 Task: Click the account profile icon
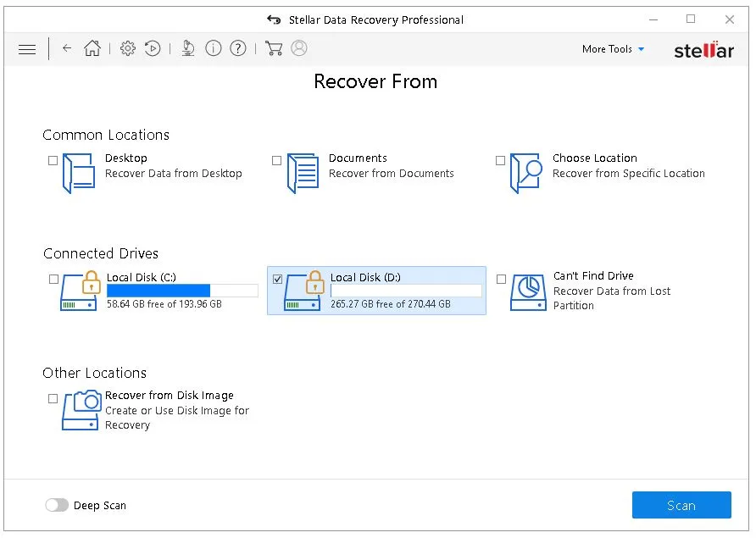tap(299, 48)
